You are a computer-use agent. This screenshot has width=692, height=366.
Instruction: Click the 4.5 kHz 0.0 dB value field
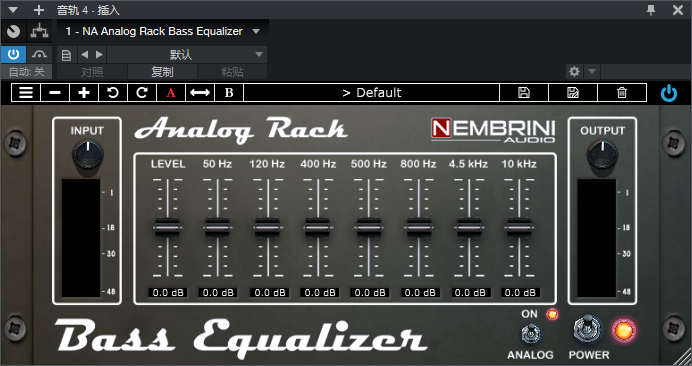[470, 293]
